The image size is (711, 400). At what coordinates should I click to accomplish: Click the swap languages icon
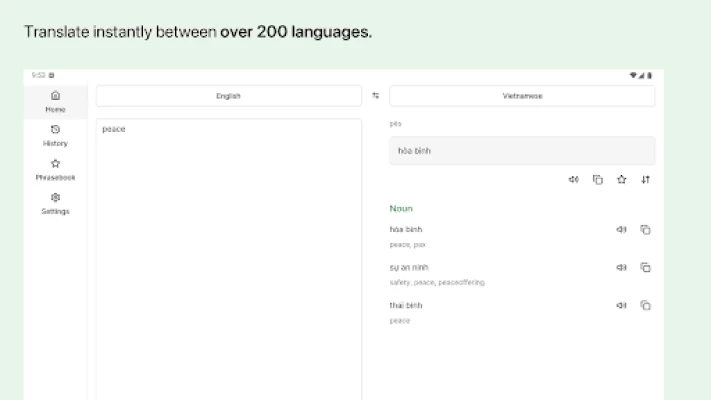(376, 96)
